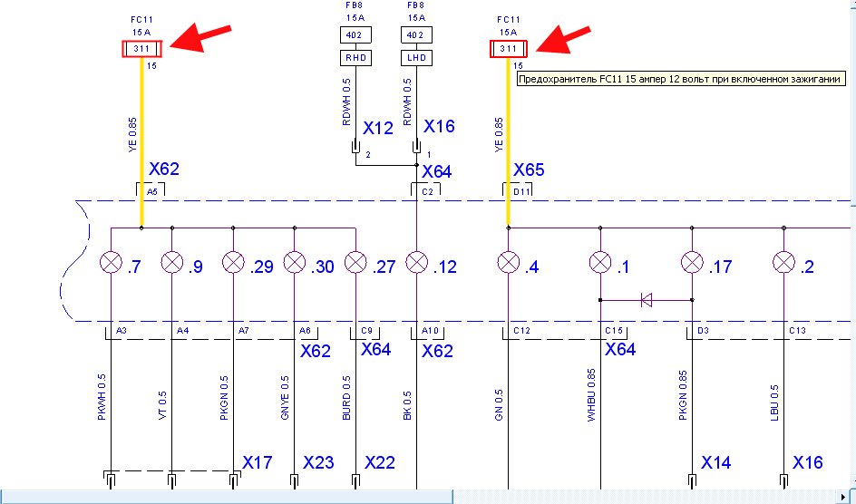Select the lamp symbol labeled .2
The image size is (856, 504).
pos(784,263)
